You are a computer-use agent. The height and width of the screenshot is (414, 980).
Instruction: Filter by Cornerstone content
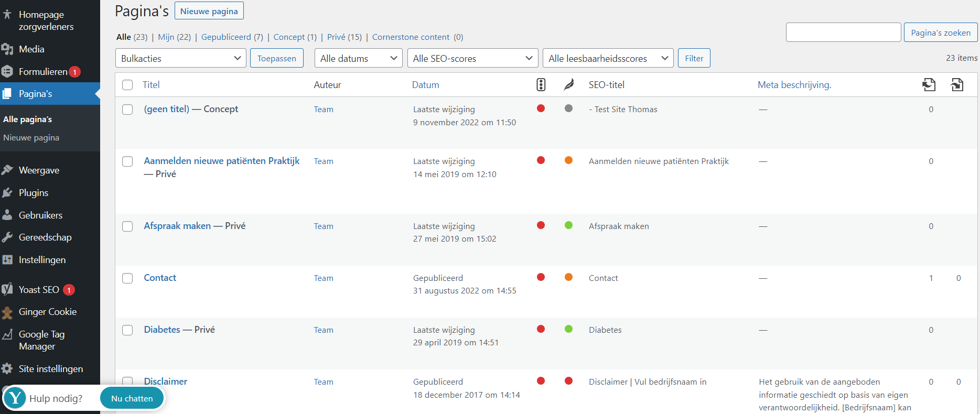[x=417, y=37]
